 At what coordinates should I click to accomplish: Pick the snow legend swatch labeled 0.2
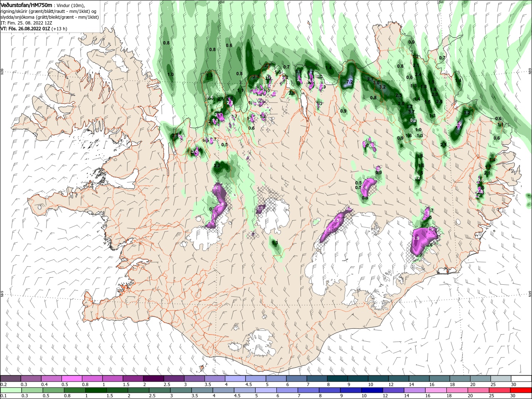(11, 379)
